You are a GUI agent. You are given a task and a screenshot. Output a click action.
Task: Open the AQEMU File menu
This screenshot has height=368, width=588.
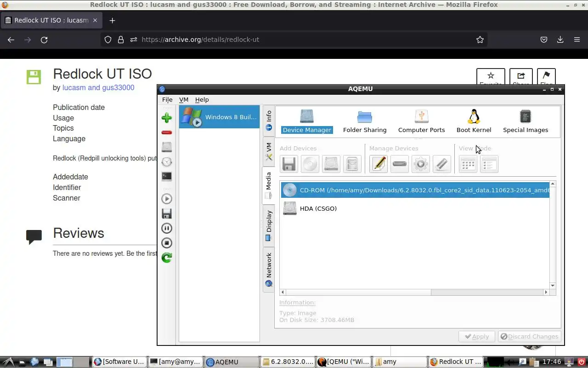[167, 99]
